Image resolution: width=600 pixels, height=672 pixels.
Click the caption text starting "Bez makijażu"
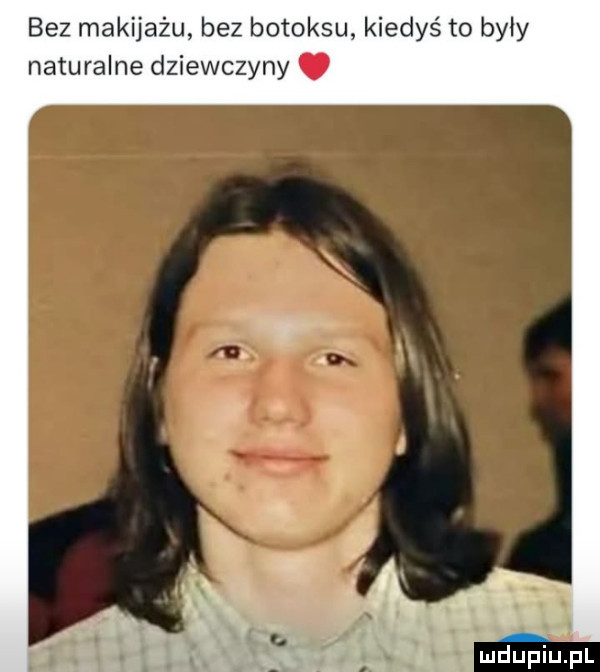tap(278, 47)
